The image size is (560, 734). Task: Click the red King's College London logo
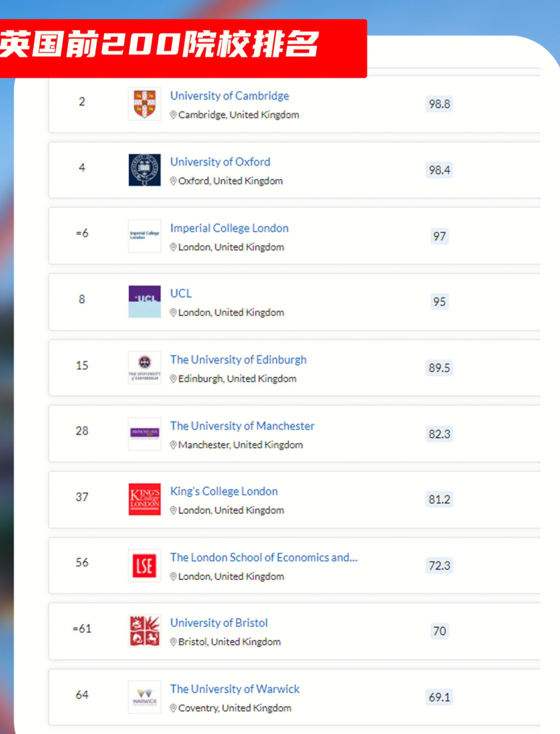145,499
